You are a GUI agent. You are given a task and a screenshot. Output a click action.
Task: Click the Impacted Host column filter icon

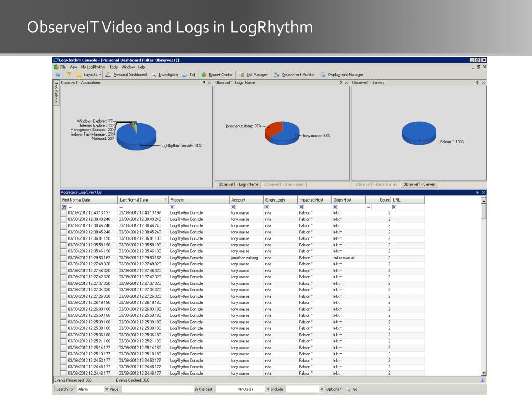[301, 207]
